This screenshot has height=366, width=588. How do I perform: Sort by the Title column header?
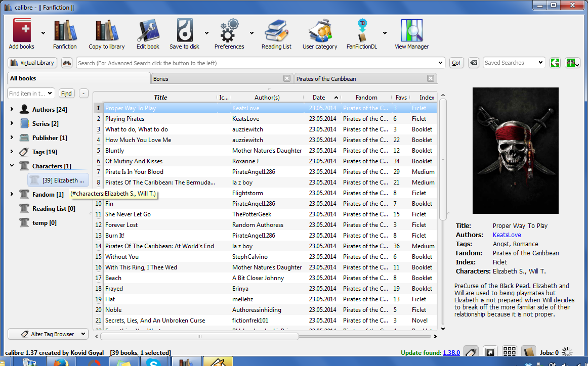click(x=160, y=97)
